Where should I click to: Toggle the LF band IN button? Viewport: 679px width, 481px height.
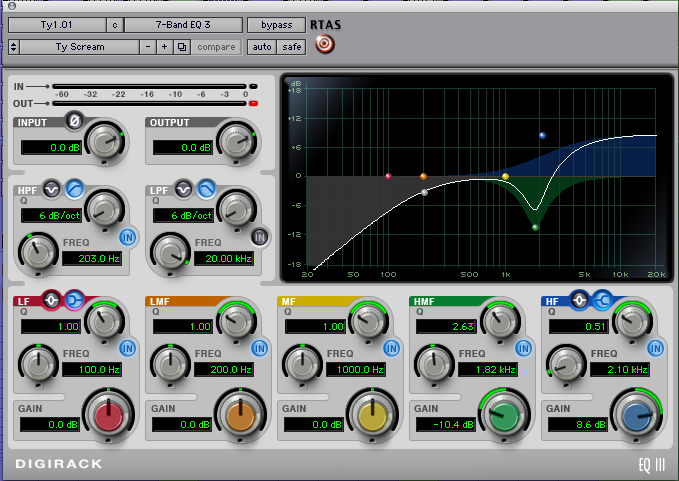click(127, 348)
